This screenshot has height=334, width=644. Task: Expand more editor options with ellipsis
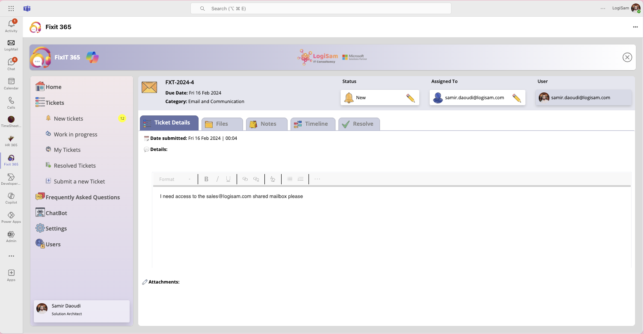coord(317,179)
